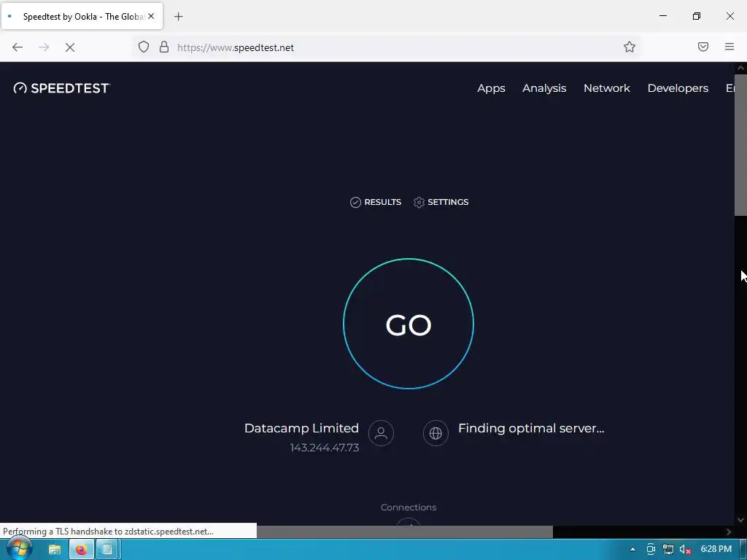Click the network tray icon
The width and height of the screenshot is (747, 560).
(x=668, y=550)
